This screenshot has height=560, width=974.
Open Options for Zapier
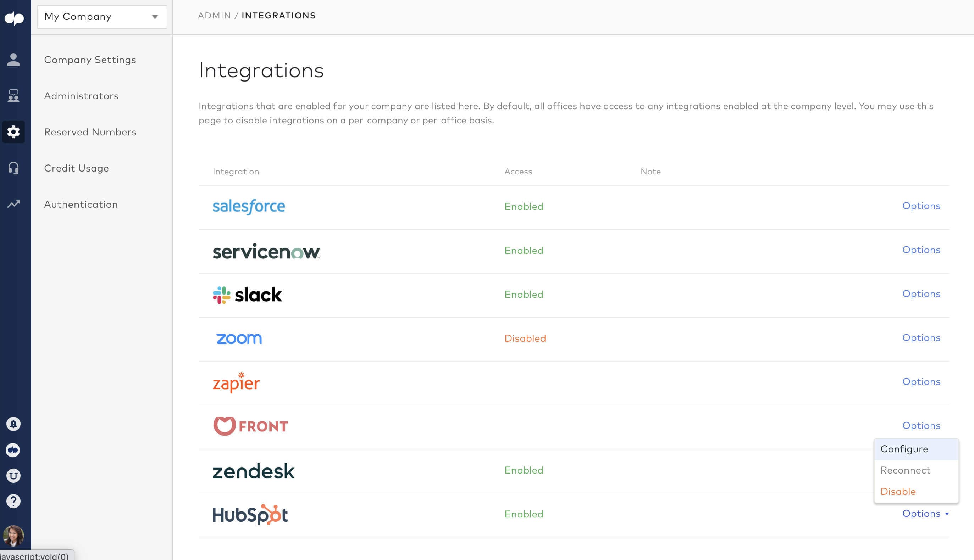click(x=921, y=381)
